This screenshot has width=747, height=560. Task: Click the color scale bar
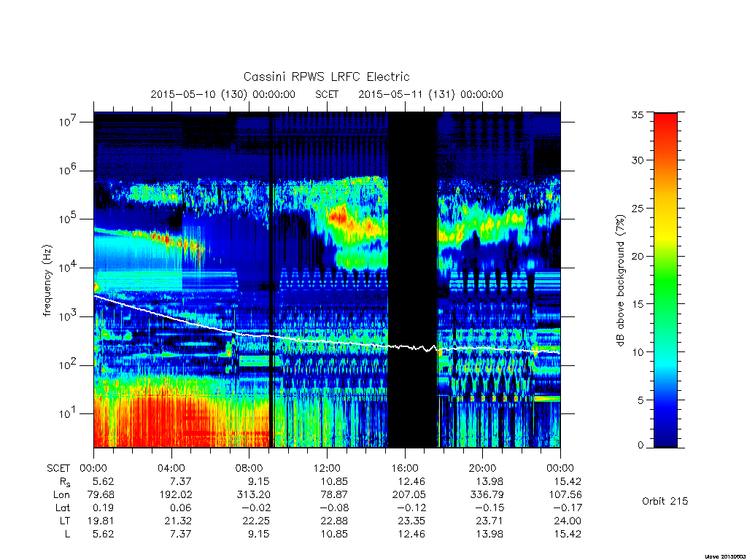(x=665, y=280)
